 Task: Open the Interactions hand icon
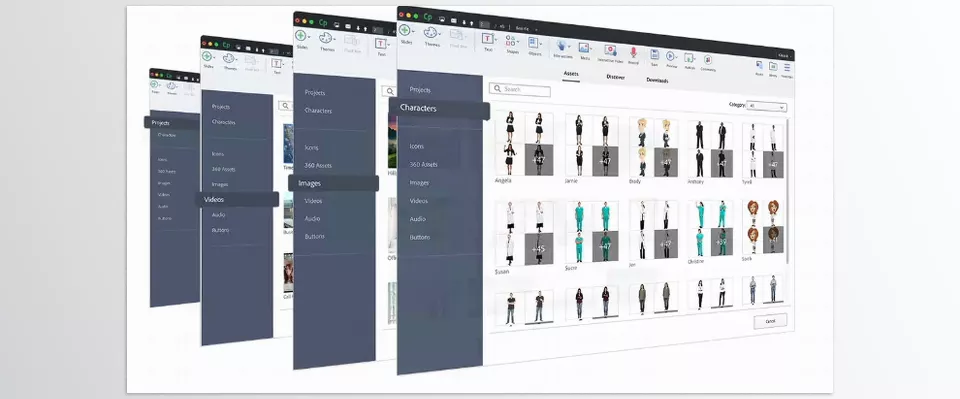click(561, 45)
